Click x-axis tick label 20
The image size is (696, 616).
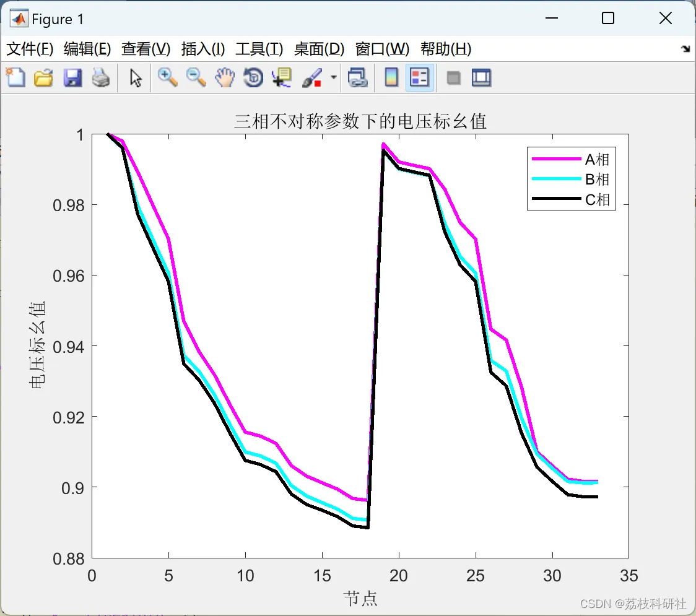tap(399, 576)
